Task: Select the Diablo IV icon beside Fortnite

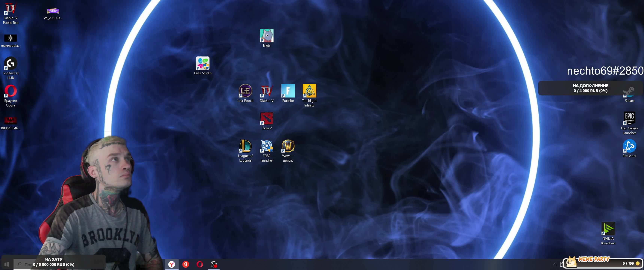Action: click(x=267, y=91)
